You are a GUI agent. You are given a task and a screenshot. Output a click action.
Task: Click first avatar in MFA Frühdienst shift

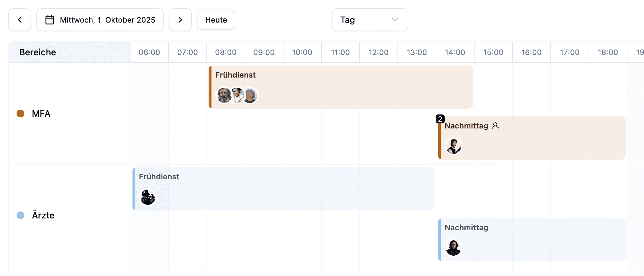click(224, 95)
